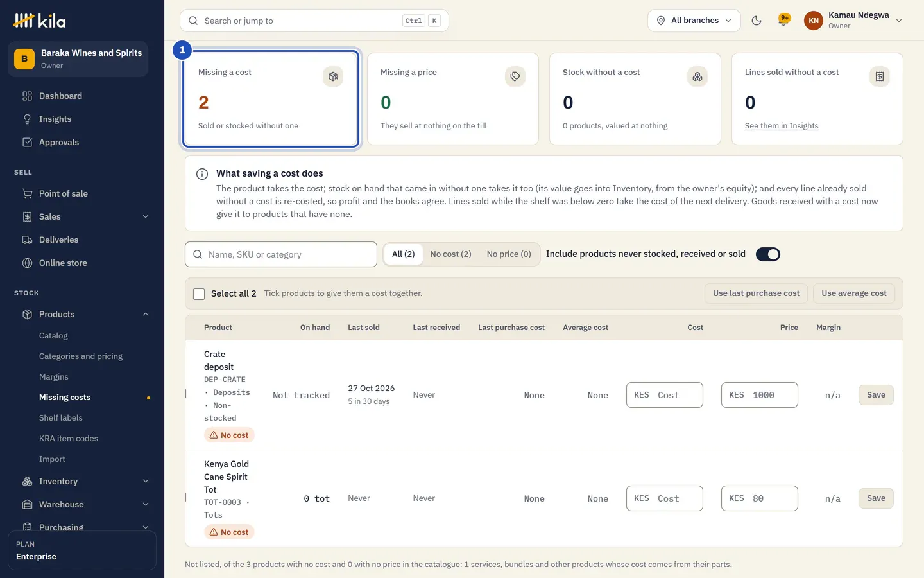Click the Missing a price tag icon
Screen dimensions: 924x578
coord(515,76)
